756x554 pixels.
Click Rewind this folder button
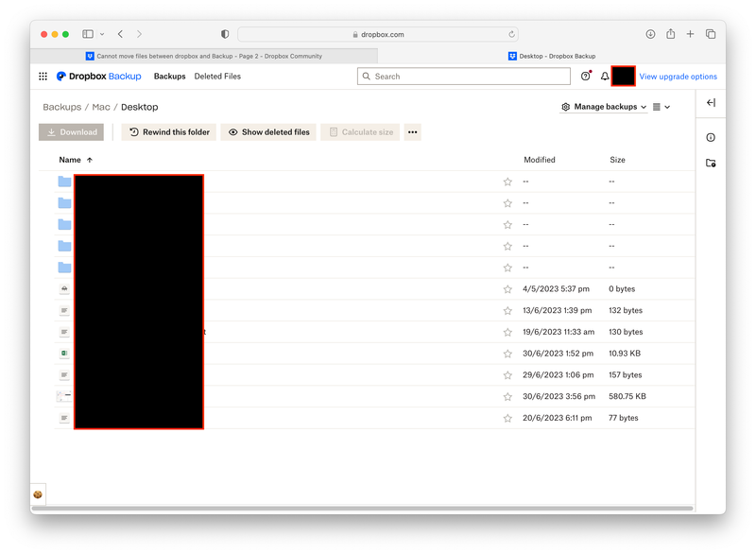click(169, 132)
